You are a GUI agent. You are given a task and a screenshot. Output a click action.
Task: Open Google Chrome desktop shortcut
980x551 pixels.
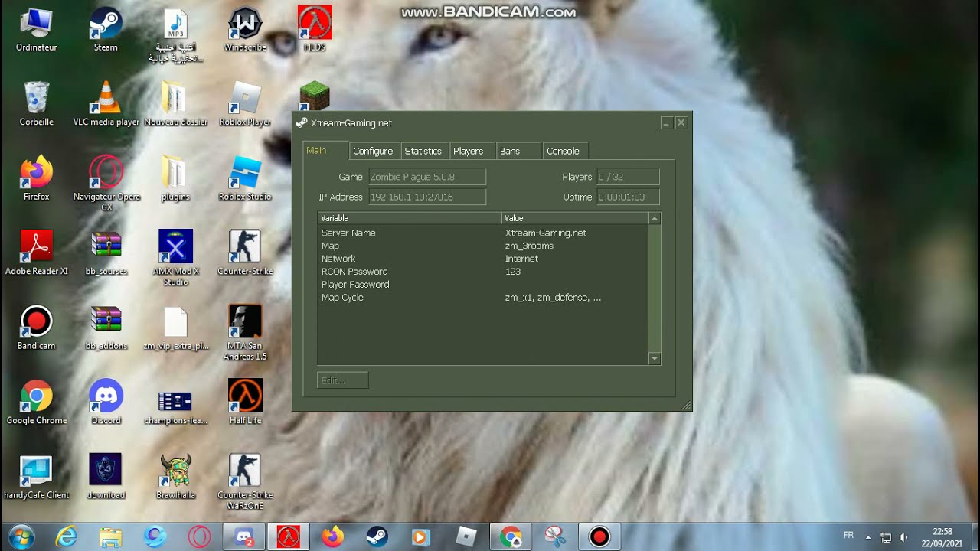point(36,402)
